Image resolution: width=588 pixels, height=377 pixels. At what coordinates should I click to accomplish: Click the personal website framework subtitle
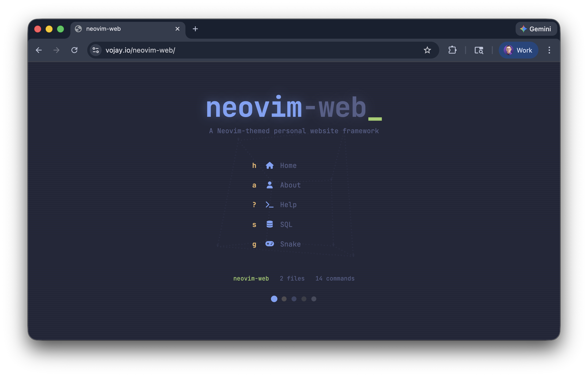(294, 131)
